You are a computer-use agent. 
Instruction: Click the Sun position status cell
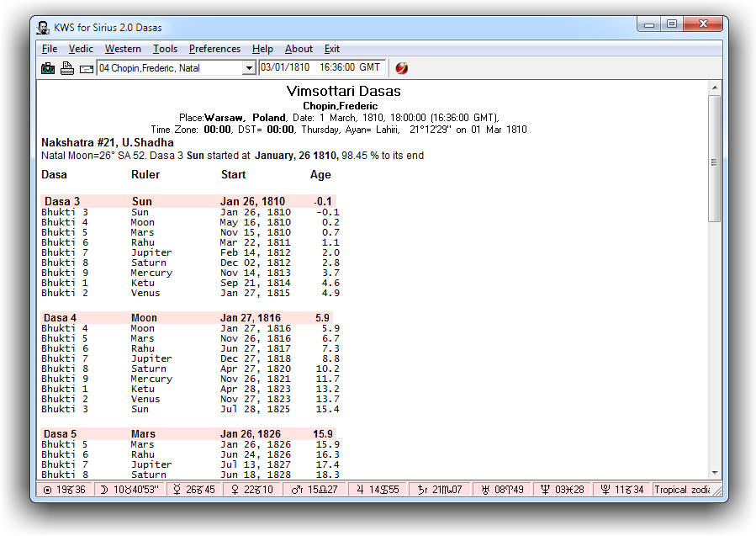click(x=64, y=490)
